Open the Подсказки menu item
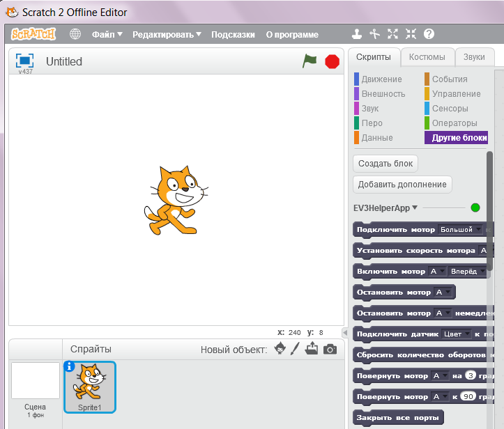 tap(233, 34)
